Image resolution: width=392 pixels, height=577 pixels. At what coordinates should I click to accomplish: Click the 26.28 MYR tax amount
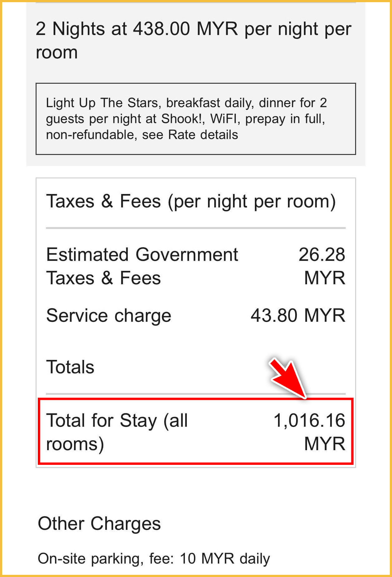coord(322,266)
